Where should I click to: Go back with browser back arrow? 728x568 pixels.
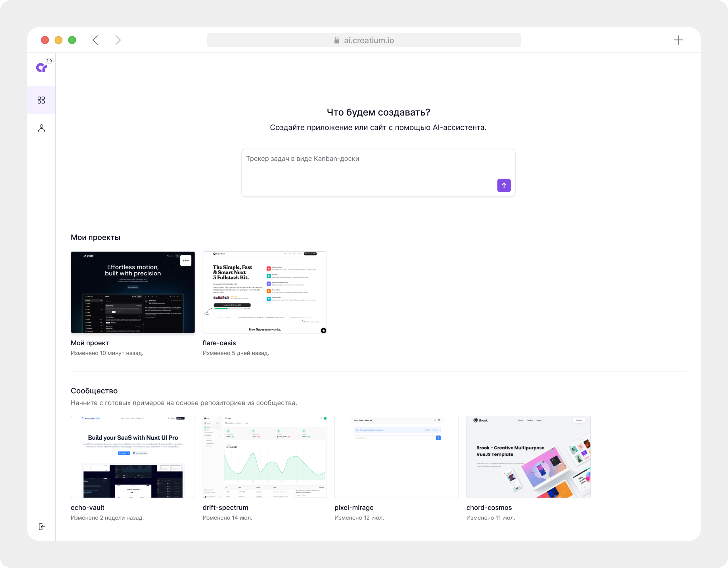pyautogui.click(x=95, y=40)
